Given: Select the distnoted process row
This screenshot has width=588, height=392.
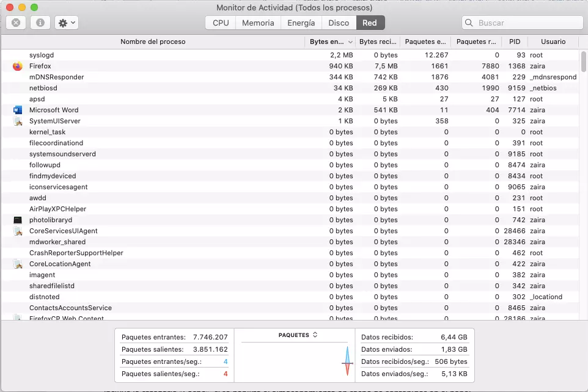Looking at the screenshot, I should pyautogui.click(x=290, y=297).
